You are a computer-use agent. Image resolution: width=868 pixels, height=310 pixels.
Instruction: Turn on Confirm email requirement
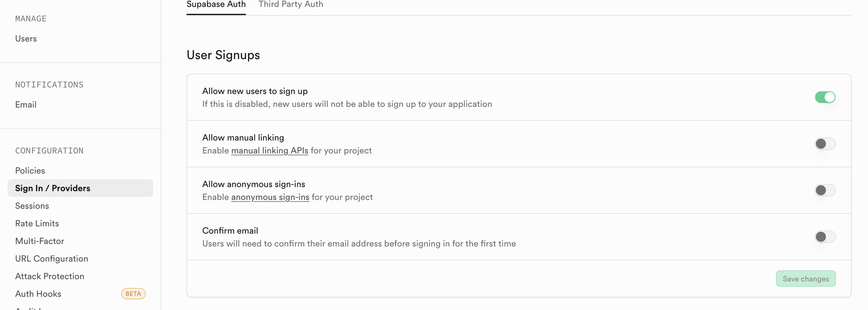(x=825, y=236)
